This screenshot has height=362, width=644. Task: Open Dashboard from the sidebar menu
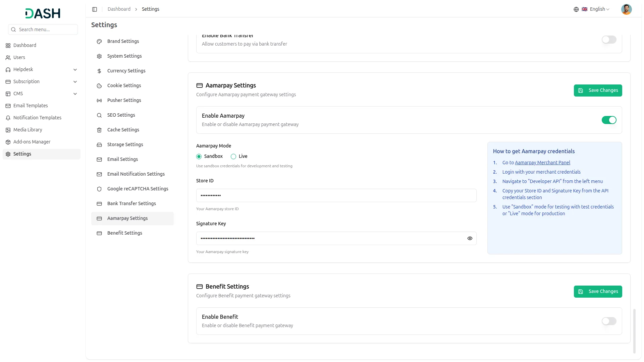click(42, 46)
